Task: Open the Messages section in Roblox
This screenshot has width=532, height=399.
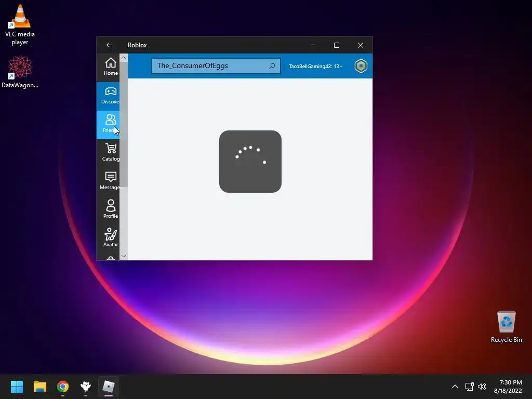Action: [108, 181]
